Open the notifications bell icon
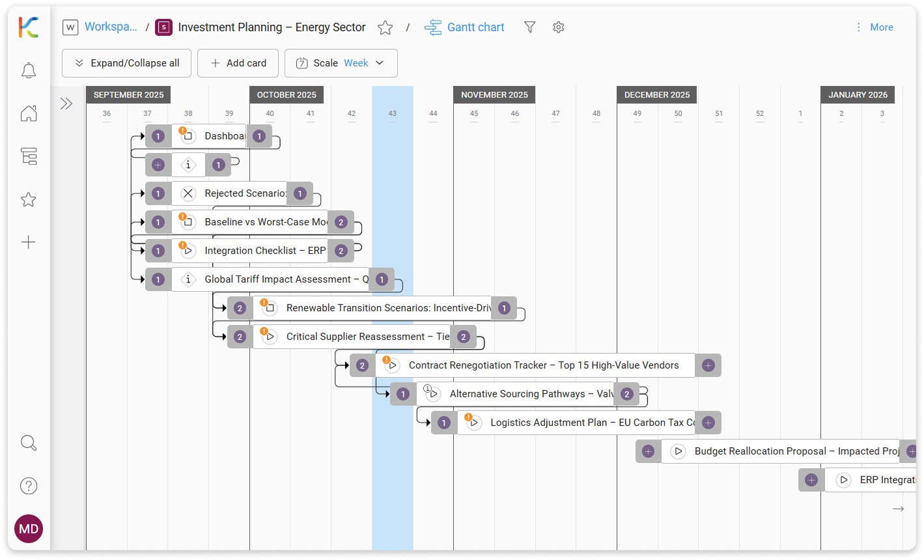 click(x=29, y=71)
